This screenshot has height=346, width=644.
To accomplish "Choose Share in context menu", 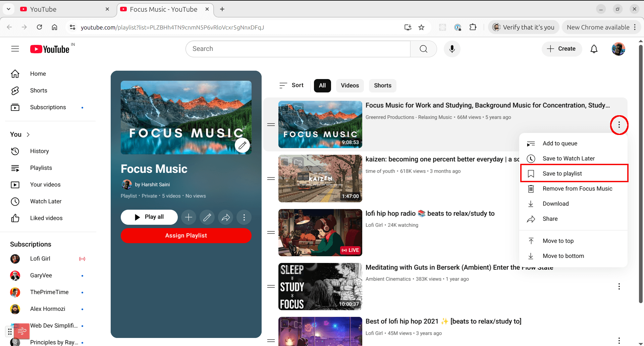I will coord(573,219).
